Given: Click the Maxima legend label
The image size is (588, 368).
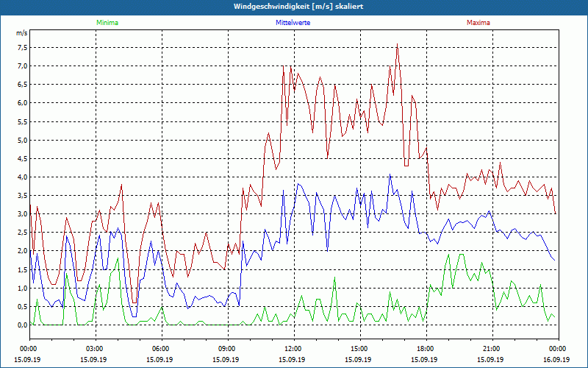Looking at the screenshot, I should (478, 23).
